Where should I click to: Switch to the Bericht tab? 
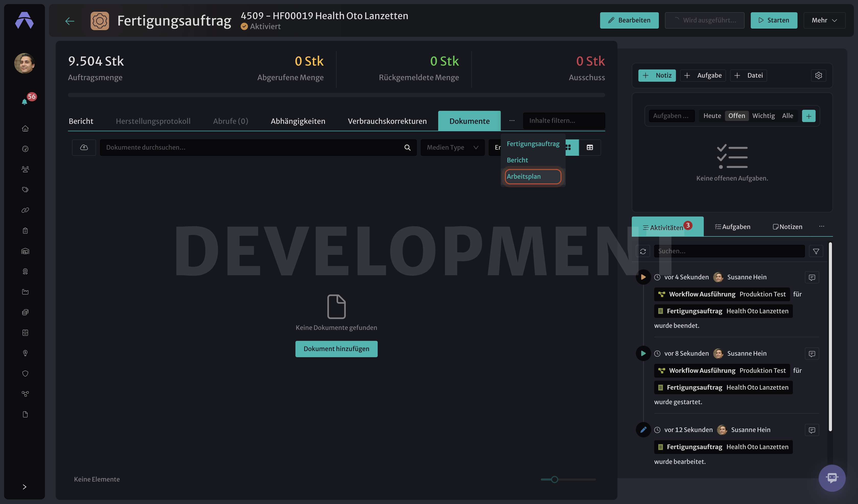click(81, 121)
